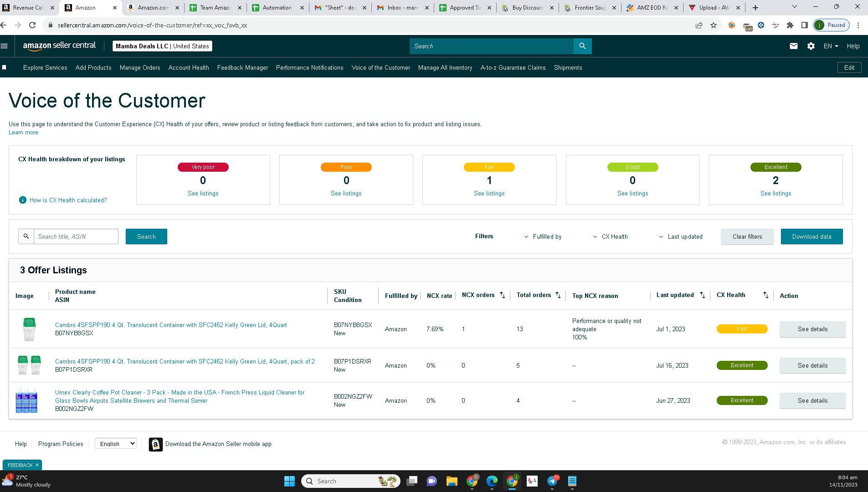Open the English footer language selector
Viewport: 868px width, 492px height.
(116, 443)
